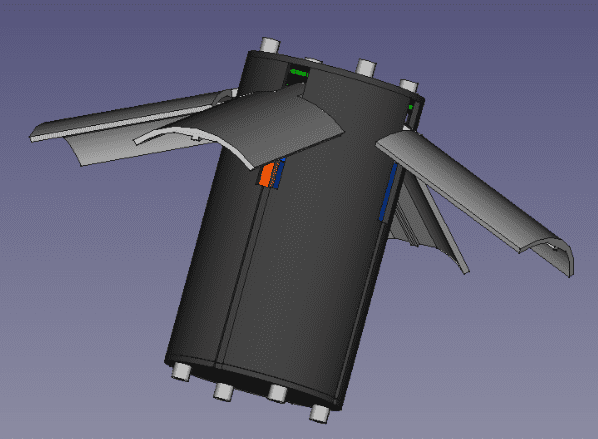This screenshot has width=598, height=439.
Task: Select the green part inside the top opening
Action: tap(298, 72)
